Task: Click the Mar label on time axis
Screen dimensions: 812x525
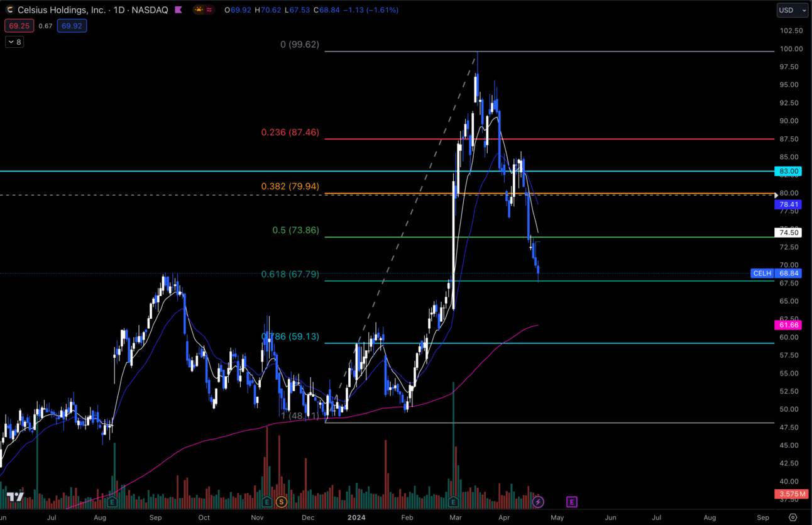Action: click(454, 517)
